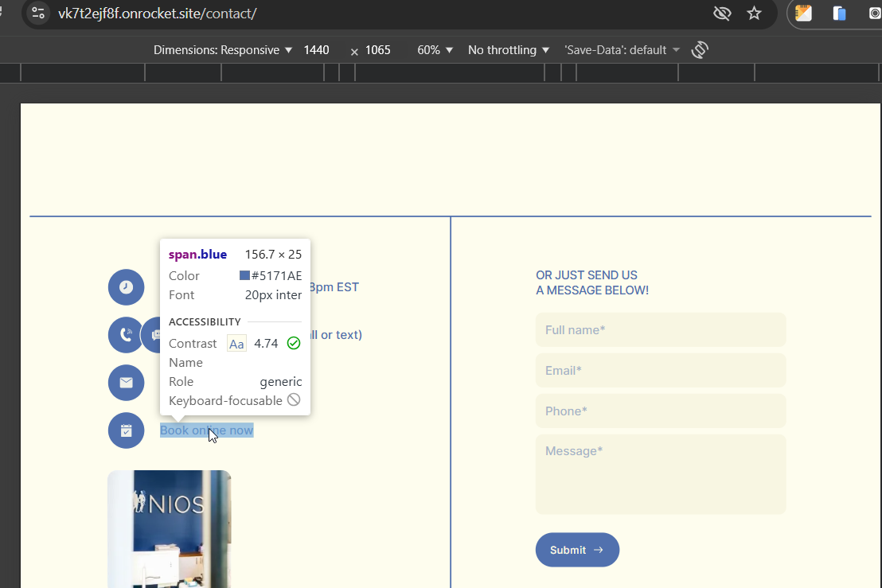Image resolution: width=882 pixels, height=588 pixels.
Task: Focus the Message* text area
Action: pyautogui.click(x=661, y=474)
